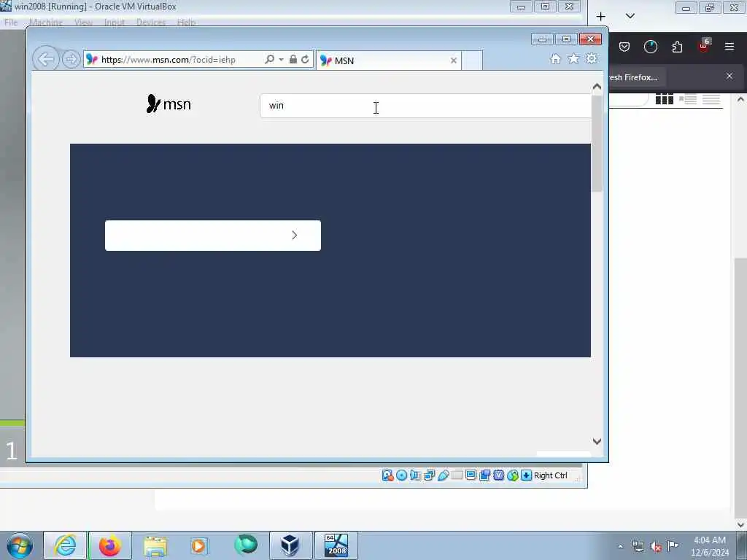Click VirtualBox audio status icon

tap(415, 475)
